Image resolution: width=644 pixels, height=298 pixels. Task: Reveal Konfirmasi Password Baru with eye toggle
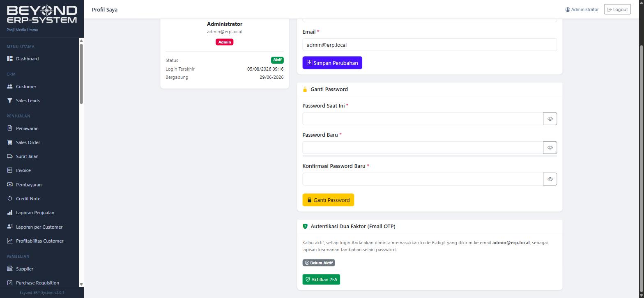click(550, 179)
